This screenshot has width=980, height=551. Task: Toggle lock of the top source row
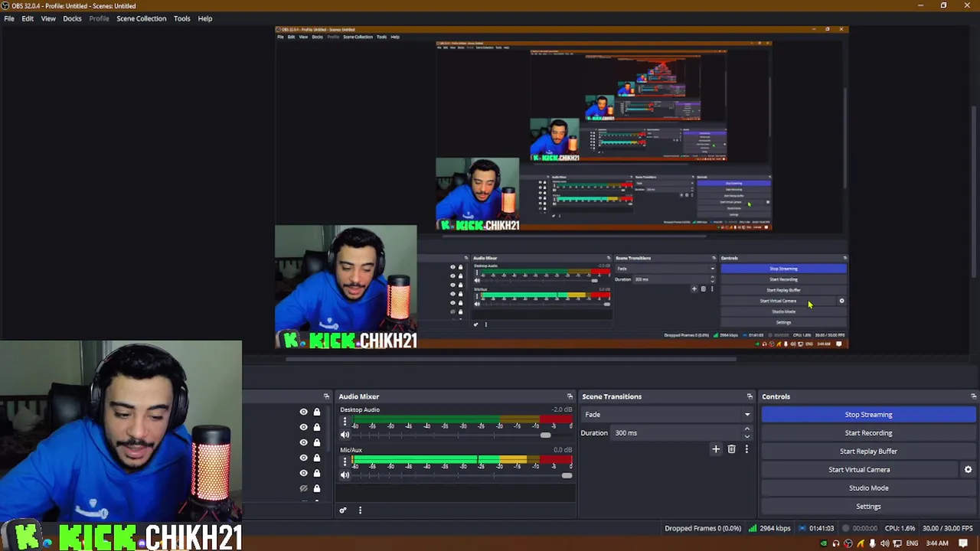coord(317,412)
